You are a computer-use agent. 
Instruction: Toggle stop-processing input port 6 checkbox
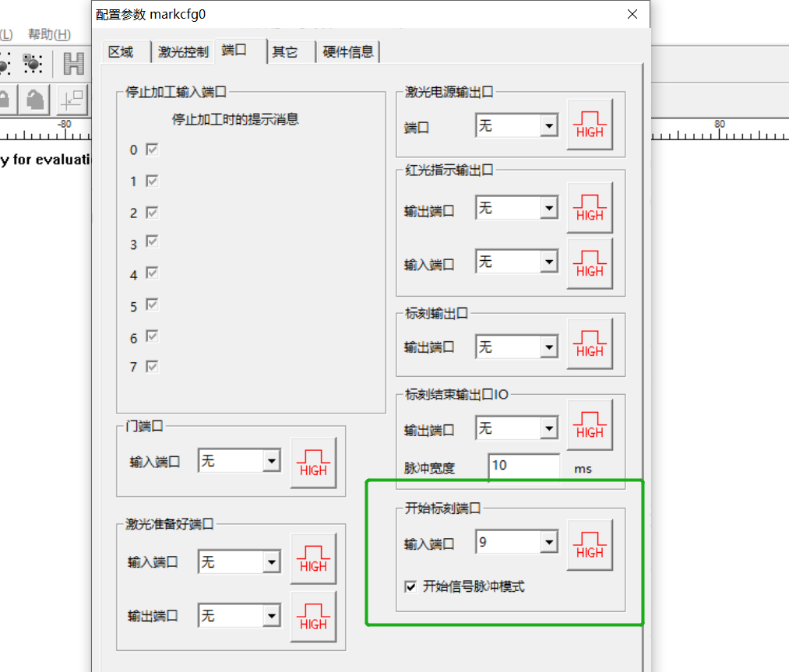tap(152, 336)
